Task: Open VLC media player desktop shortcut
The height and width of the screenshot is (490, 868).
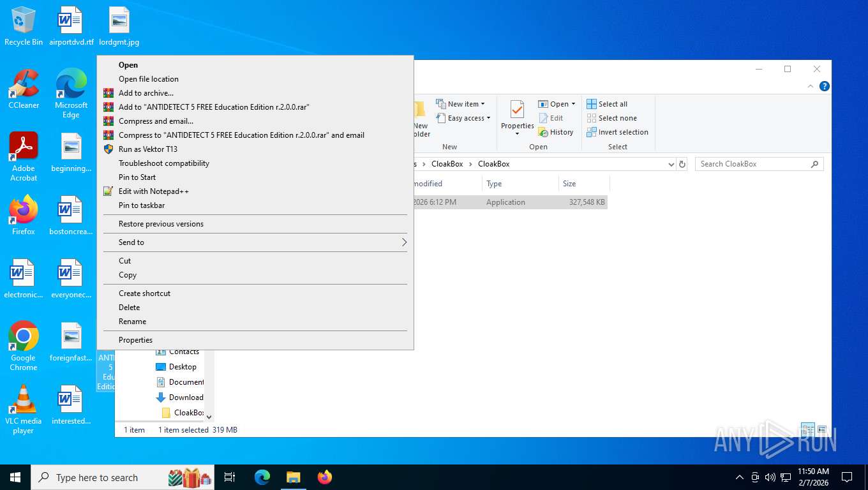Action: [x=24, y=410]
